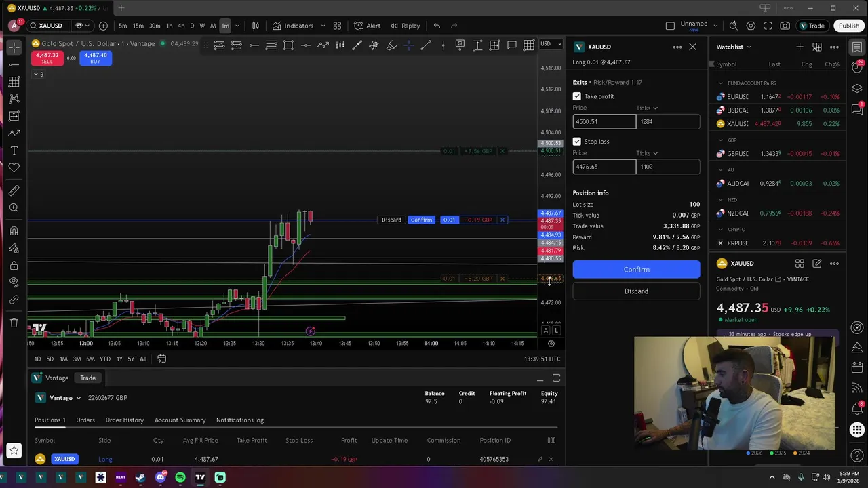Add a symbol to Watchlist with plus icon
This screenshot has width=868, height=488.
[800, 47]
